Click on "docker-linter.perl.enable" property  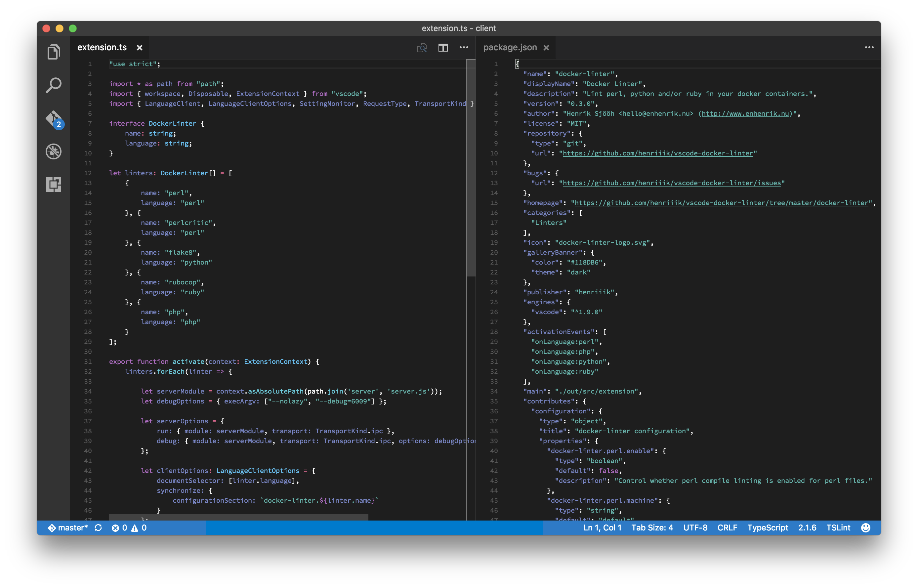coord(601,451)
